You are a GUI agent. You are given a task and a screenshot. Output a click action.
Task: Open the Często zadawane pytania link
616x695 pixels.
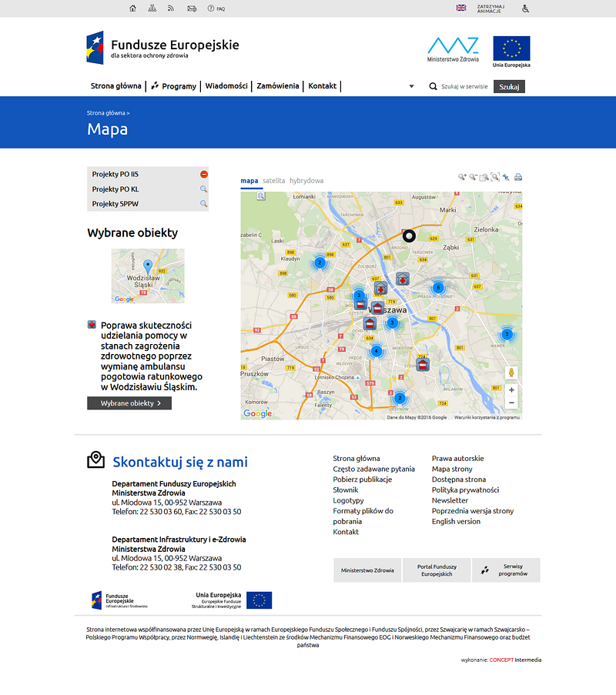374,469
